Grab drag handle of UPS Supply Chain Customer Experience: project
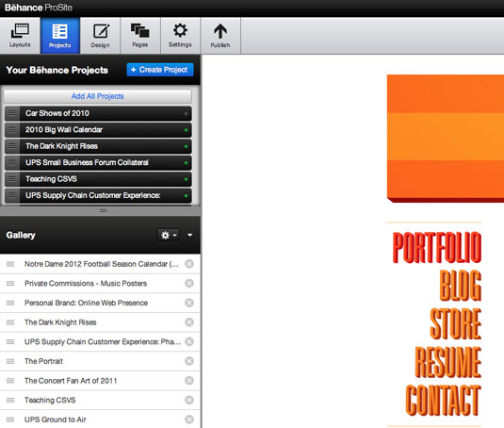The height and width of the screenshot is (428, 504). pyautogui.click(x=12, y=195)
